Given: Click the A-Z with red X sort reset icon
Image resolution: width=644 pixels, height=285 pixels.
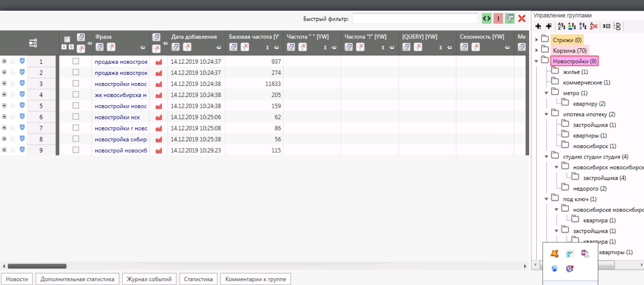Looking at the screenshot, I should (593, 27).
